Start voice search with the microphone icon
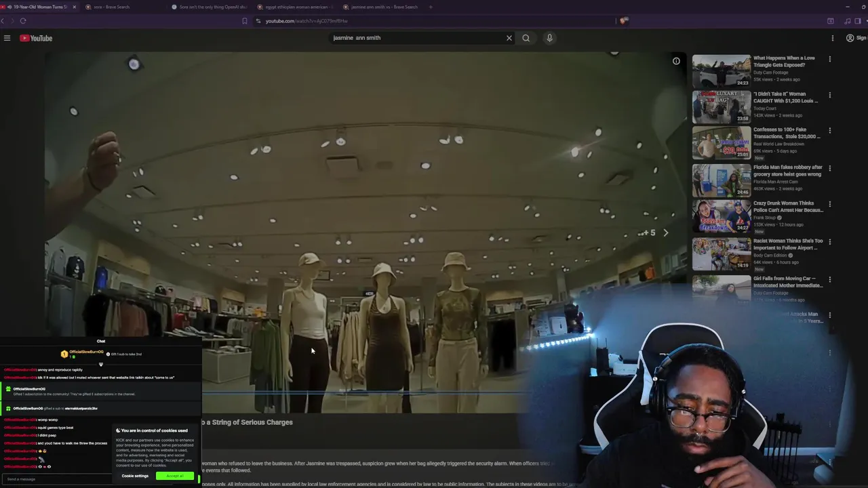868x488 pixels. pyautogui.click(x=550, y=38)
